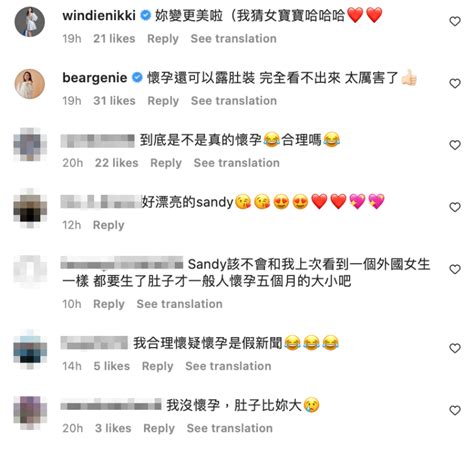Viewport: 474px width, 449px height.
Task: View the 21 likes on windienikki's comment
Action: [x=114, y=39]
